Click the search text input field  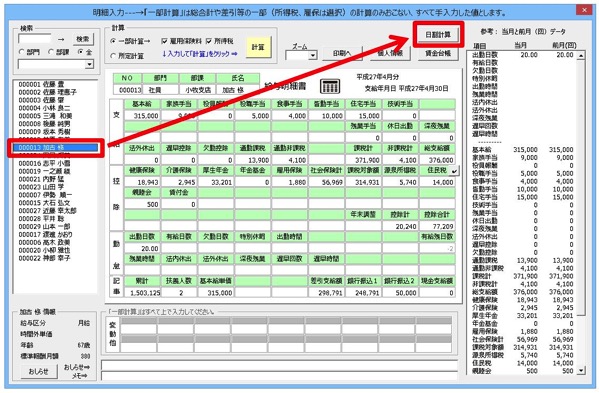(34, 39)
